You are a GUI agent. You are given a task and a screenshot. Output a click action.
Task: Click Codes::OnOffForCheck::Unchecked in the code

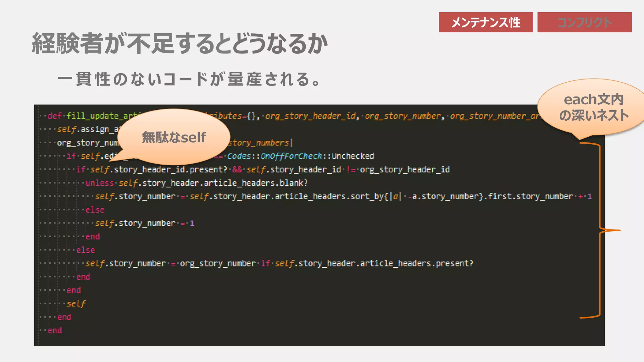click(300, 156)
